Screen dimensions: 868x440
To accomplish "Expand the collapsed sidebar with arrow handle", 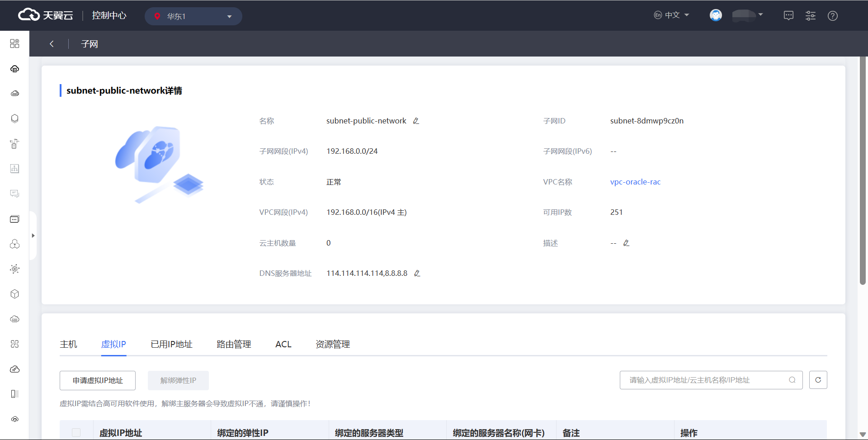I will [x=33, y=236].
